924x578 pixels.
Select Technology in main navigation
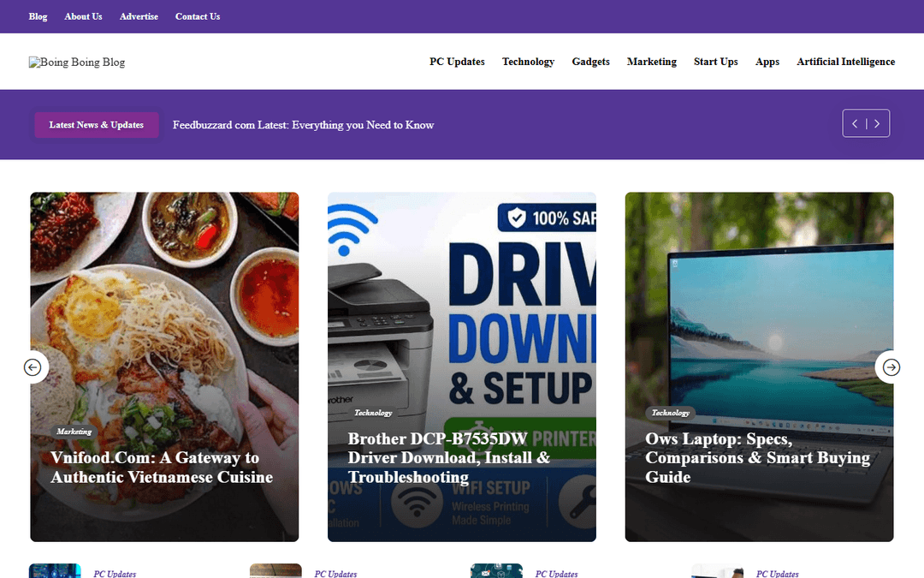528,62
